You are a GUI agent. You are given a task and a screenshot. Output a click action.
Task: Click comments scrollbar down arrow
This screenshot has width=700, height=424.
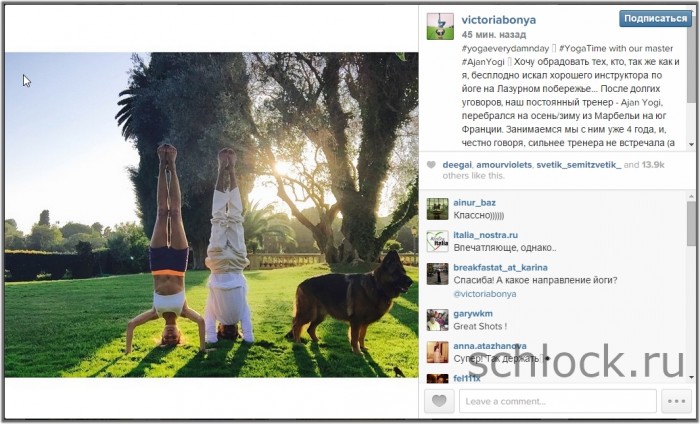[692, 378]
